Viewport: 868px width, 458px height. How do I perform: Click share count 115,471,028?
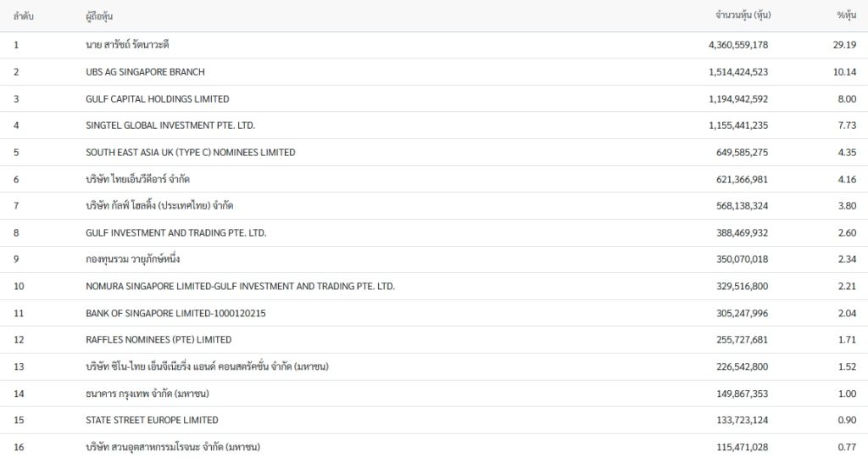click(742, 447)
